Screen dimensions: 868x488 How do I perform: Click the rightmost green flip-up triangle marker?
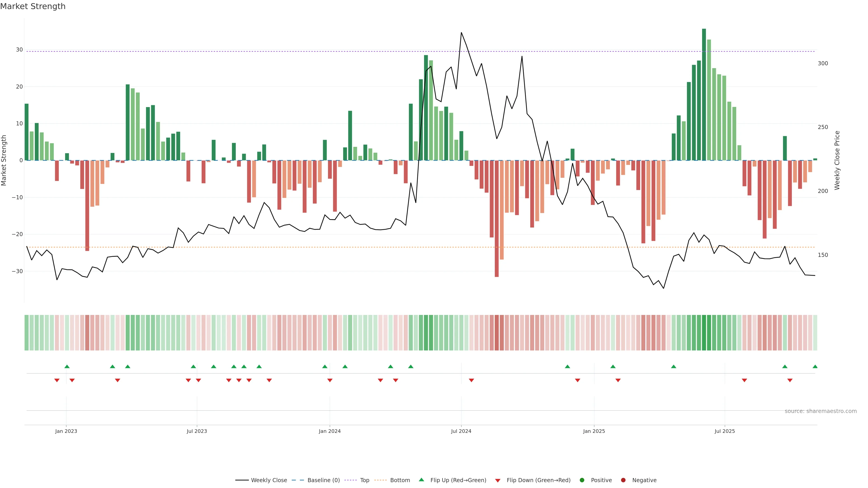coord(815,366)
